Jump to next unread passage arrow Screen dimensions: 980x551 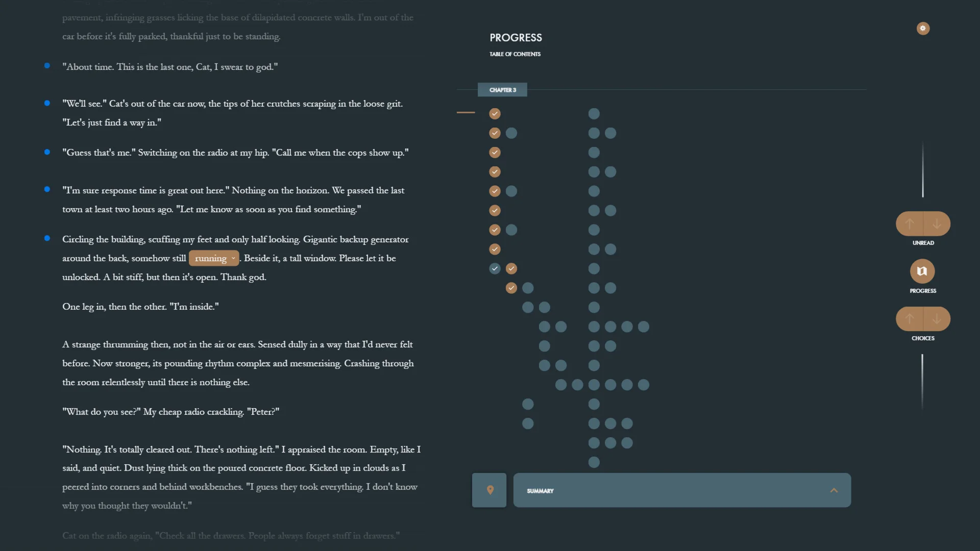coord(937,223)
